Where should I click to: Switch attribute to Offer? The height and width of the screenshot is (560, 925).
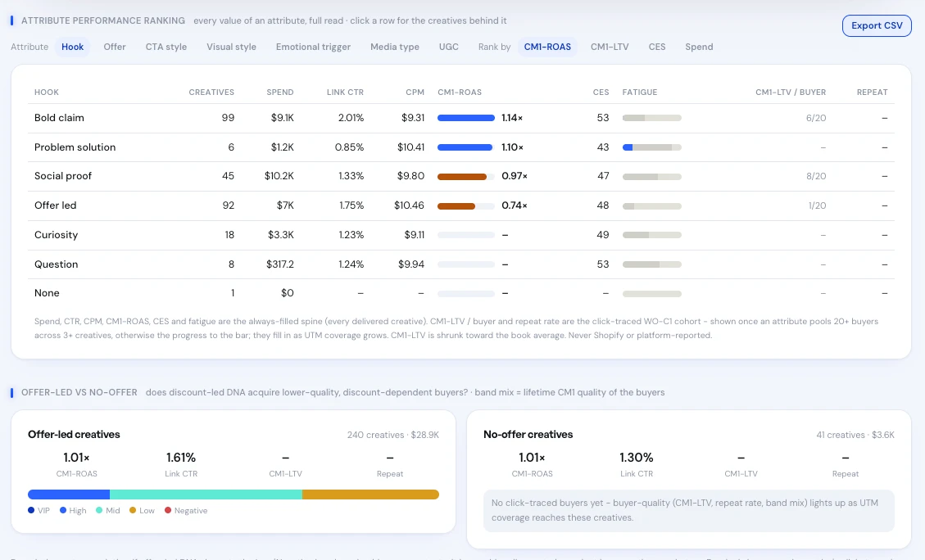[x=115, y=47]
